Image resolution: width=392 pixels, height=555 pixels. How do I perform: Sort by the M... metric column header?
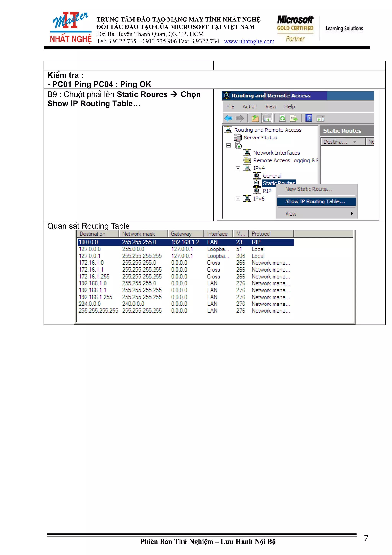pyautogui.click(x=241, y=234)
